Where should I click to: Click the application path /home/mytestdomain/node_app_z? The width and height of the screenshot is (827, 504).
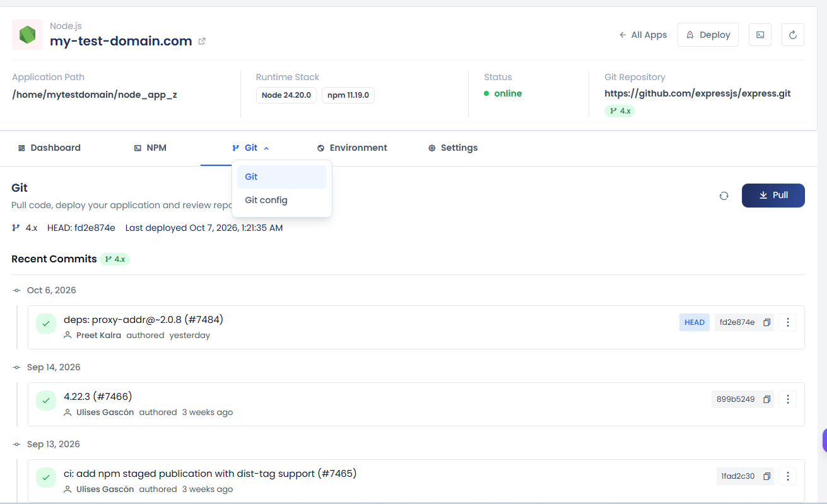tap(95, 95)
